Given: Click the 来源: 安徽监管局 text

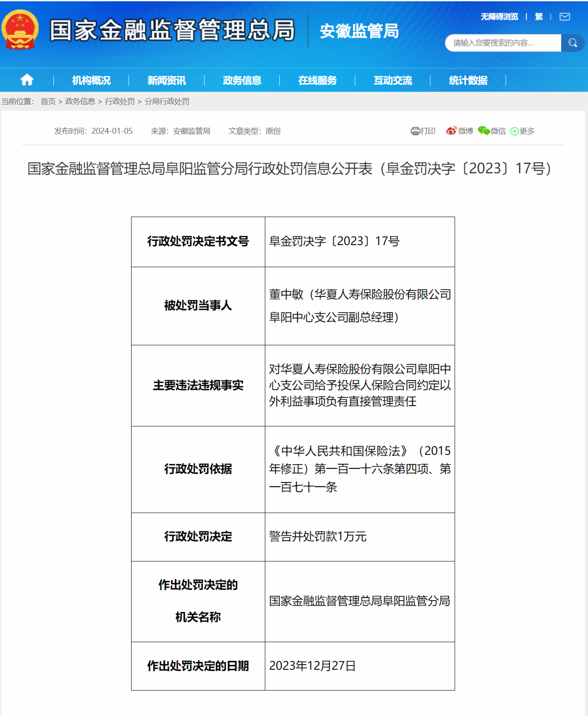Looking at the screenshot, I should pyautogui.click(x=180, y=131).
